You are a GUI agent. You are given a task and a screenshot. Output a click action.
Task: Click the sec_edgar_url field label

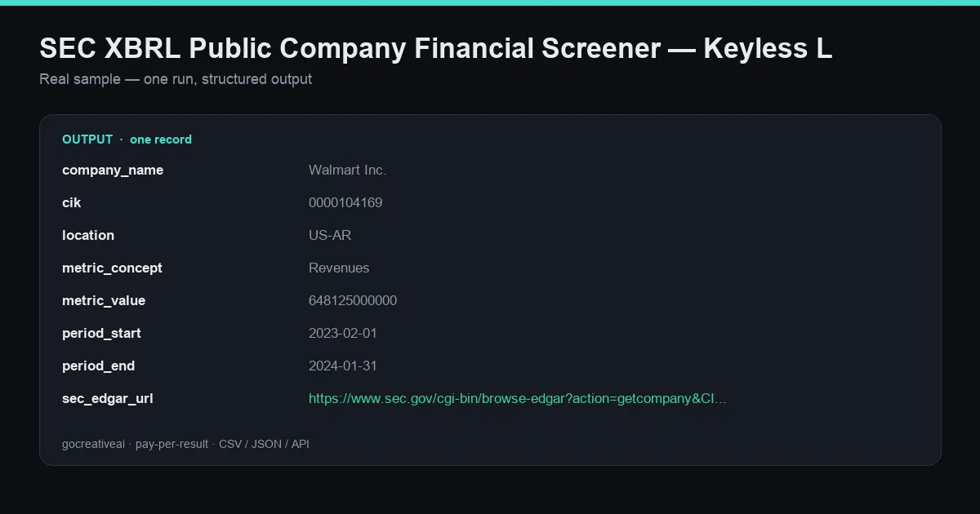click(108, 398)
